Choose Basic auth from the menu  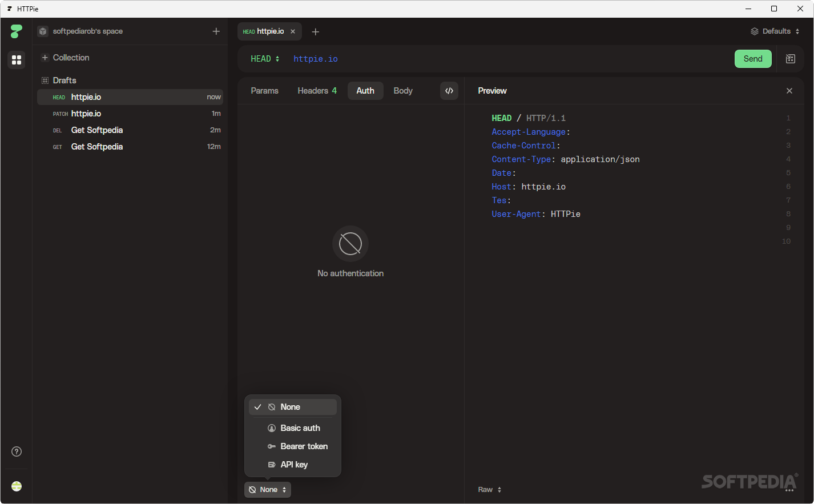tap(293, 428)
